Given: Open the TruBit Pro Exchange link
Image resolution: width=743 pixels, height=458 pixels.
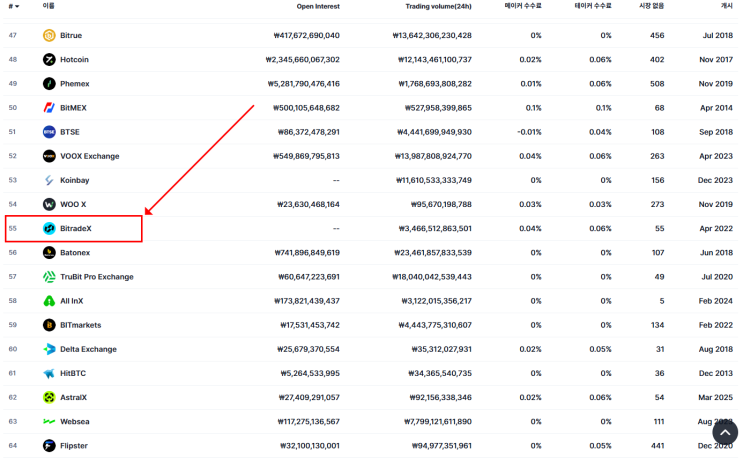Looking at the screenshot, I should (97, 277).
